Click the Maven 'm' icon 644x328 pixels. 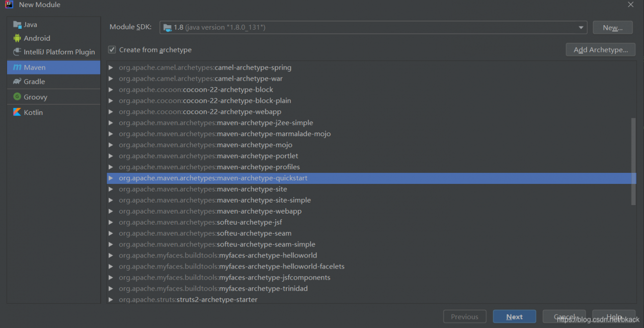[17, 68]
